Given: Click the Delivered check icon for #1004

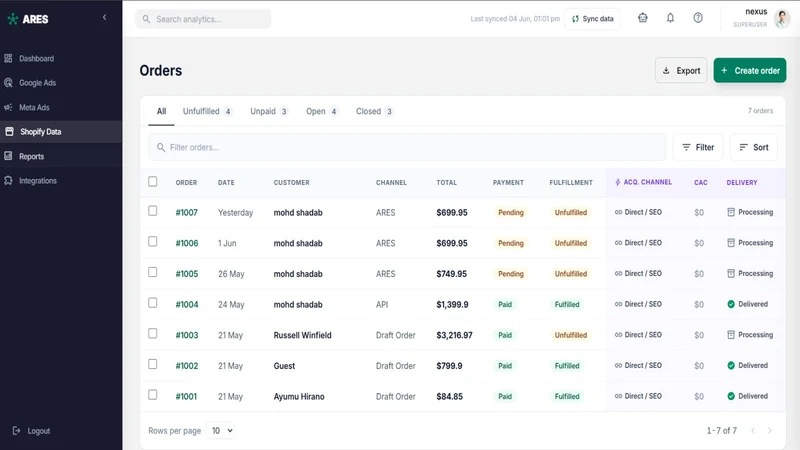Looking at the screenshot, I should [x=731, y=304].
